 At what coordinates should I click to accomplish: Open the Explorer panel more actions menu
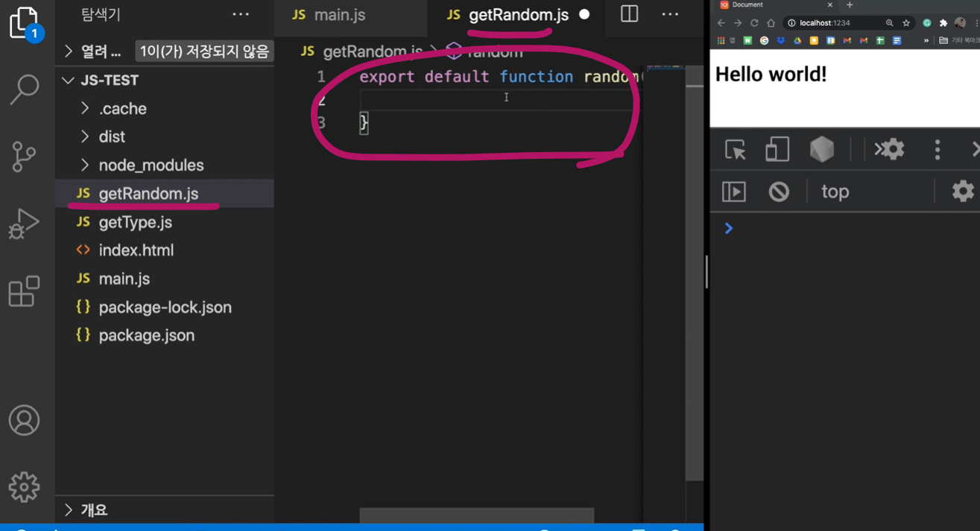pyautogui.click(x=241, y=14)
